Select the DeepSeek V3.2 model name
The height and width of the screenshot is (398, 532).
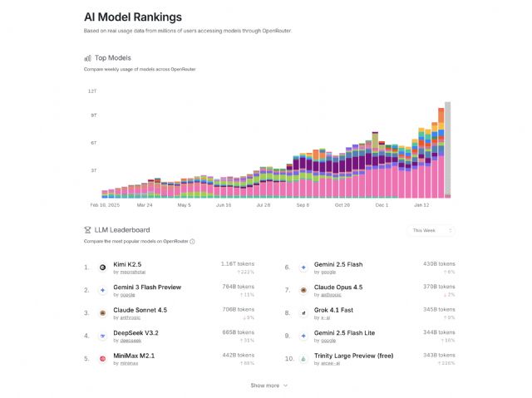135,333
